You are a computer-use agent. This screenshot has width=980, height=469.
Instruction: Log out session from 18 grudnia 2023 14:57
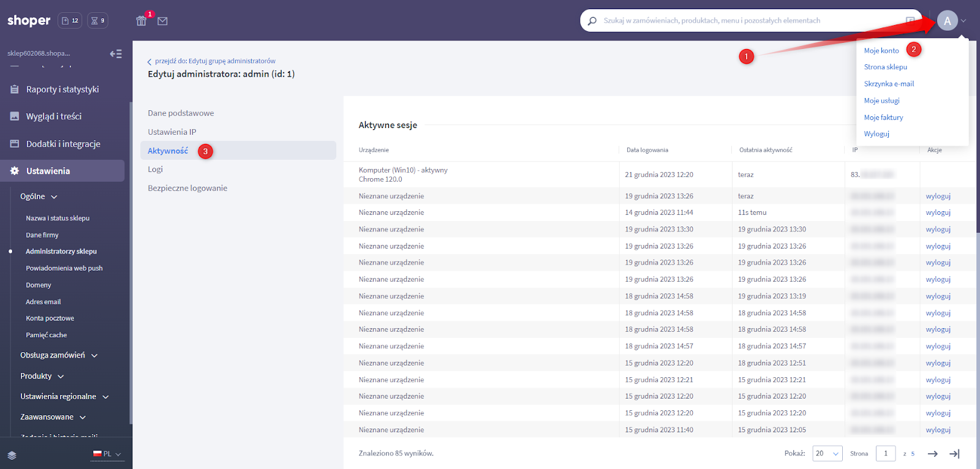click(x=938, y=347)
